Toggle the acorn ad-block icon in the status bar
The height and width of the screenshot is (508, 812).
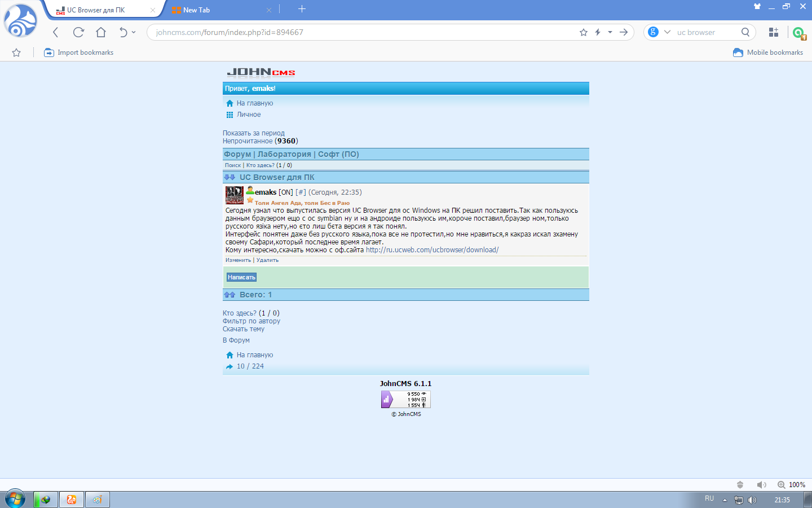[740, 485]
